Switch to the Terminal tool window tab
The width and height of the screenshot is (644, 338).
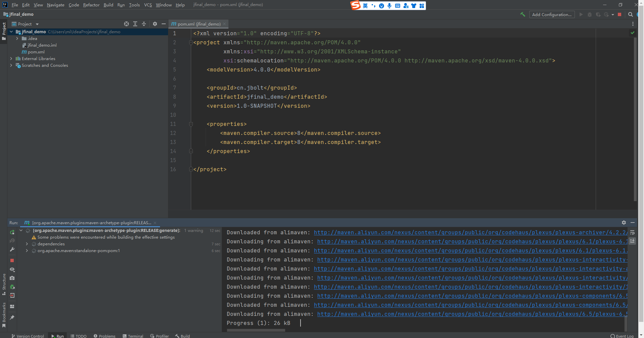click(133, 336)
